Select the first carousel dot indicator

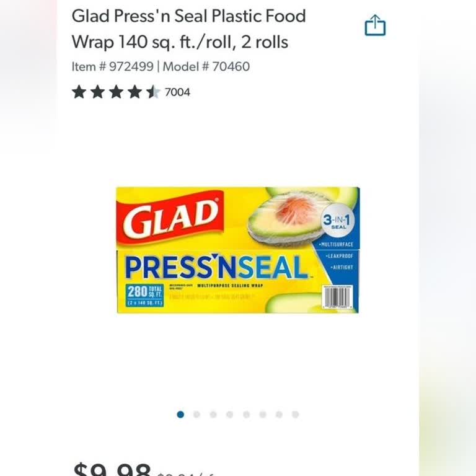coord(180,414)
